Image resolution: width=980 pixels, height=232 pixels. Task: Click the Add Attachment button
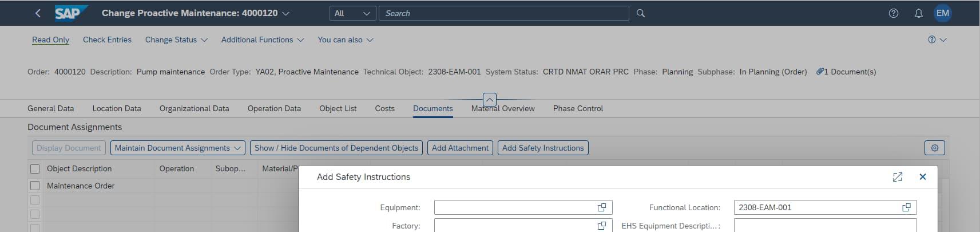pyautogui.click(x=460, y=148)
